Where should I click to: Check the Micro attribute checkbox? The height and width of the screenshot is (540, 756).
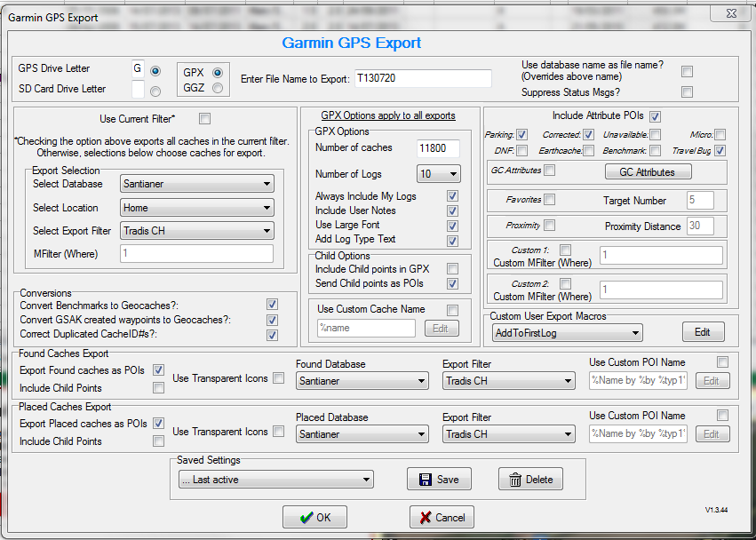click(x=720, y=134)
